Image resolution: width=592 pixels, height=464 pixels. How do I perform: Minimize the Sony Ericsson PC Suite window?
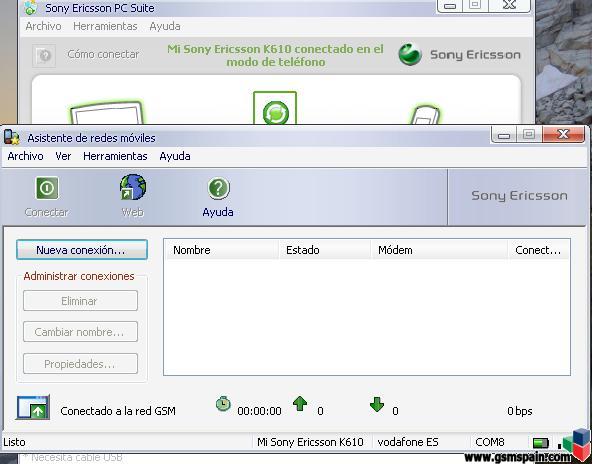coord(450,5)
